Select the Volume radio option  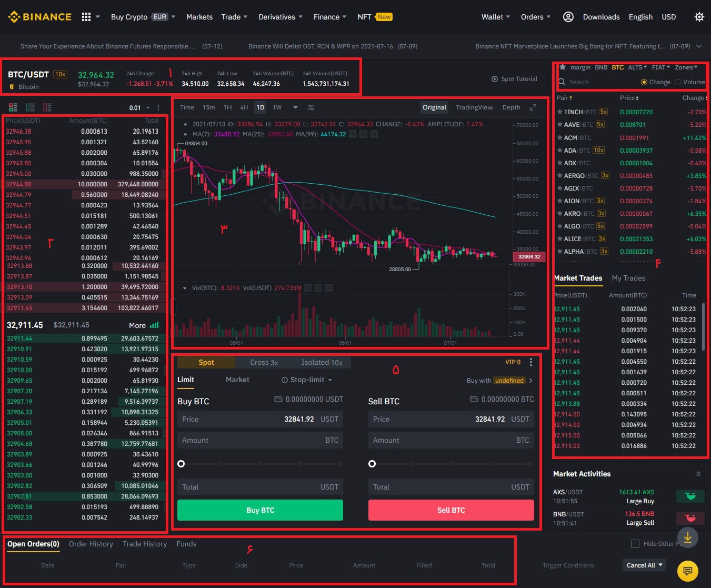click(678, 82)
